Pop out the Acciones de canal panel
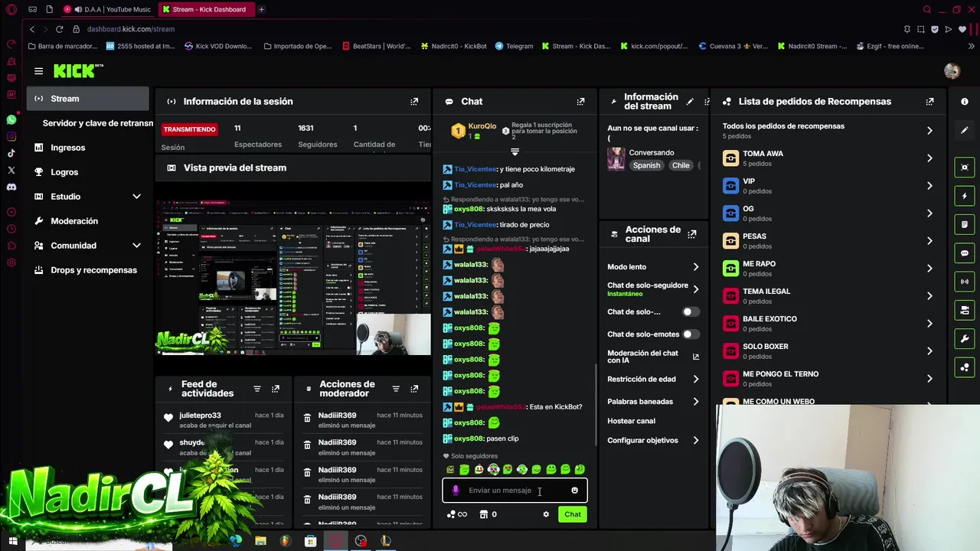980x551 pixels. pyautogui.click(x=692, y=234)
